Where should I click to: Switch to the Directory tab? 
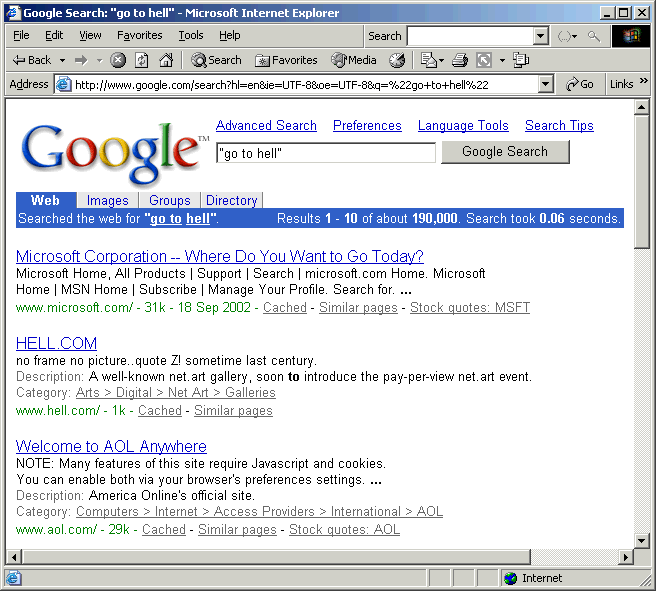click(x=231, y=200)
